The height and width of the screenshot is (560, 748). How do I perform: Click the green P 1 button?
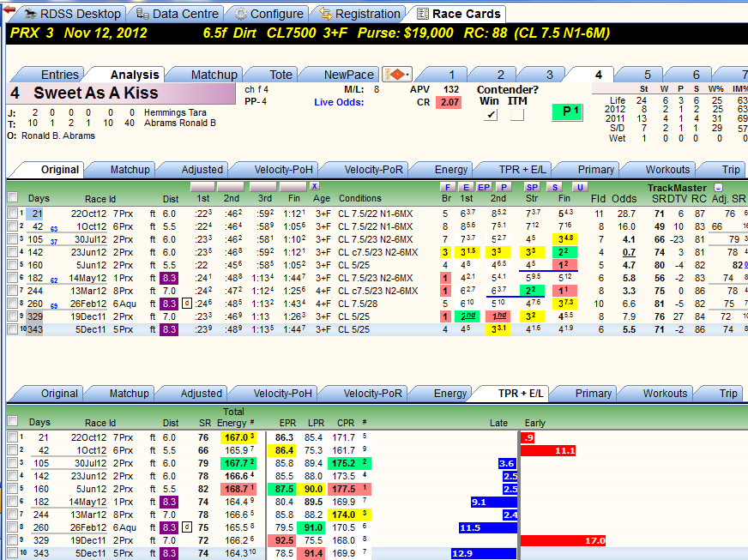pyautogui.click(x=567, y=112)
